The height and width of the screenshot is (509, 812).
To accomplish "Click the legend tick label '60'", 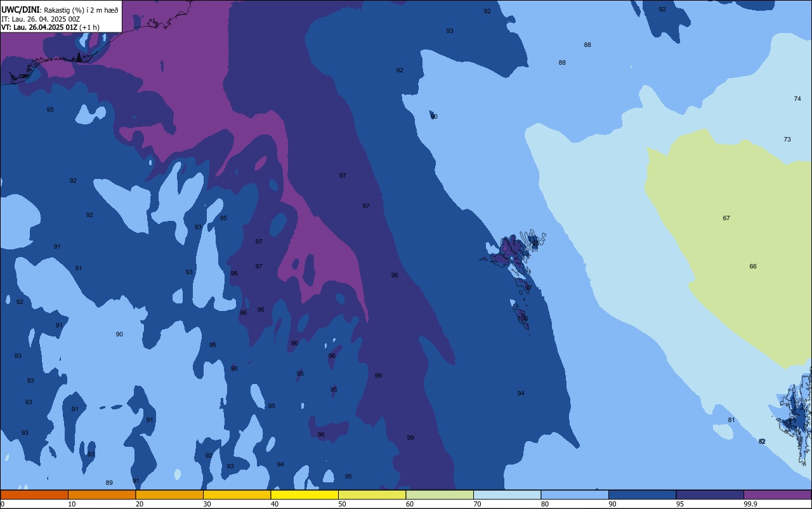I will click(x=410, y=504).
